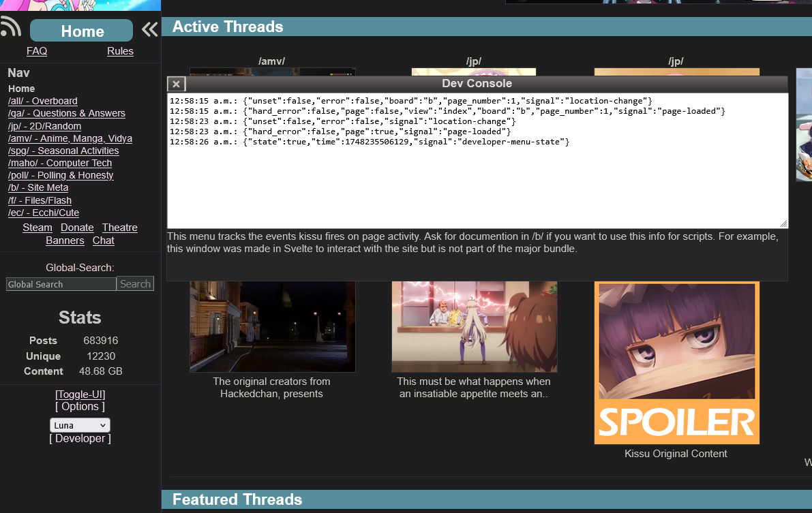Open the Rules link
The image size is (812, 513).
[x=120, y=51]
